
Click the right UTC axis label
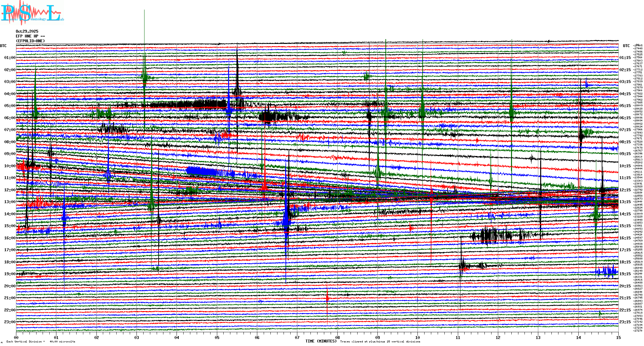point(626,46)
